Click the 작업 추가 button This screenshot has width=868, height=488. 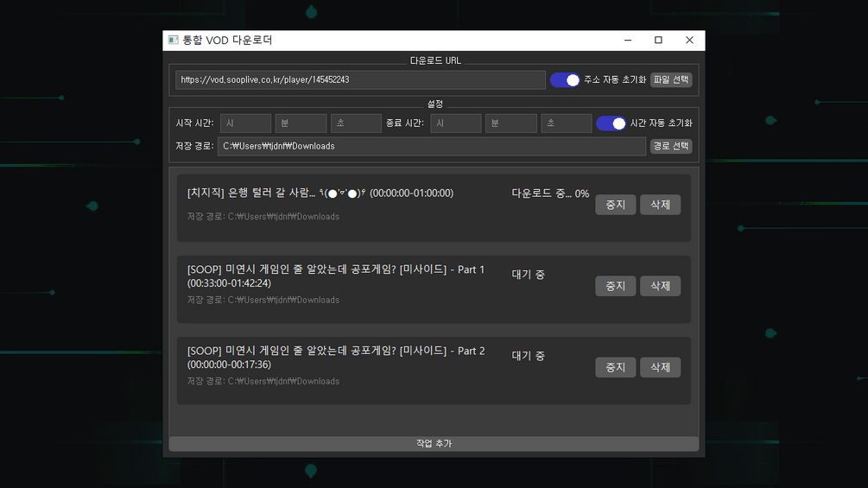[434, 444]
